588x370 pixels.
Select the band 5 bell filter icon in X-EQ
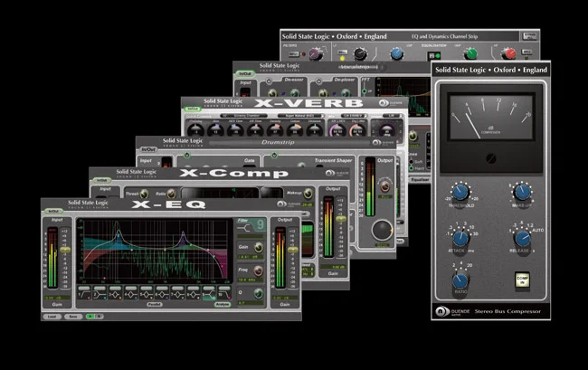(x=147, y=293)
